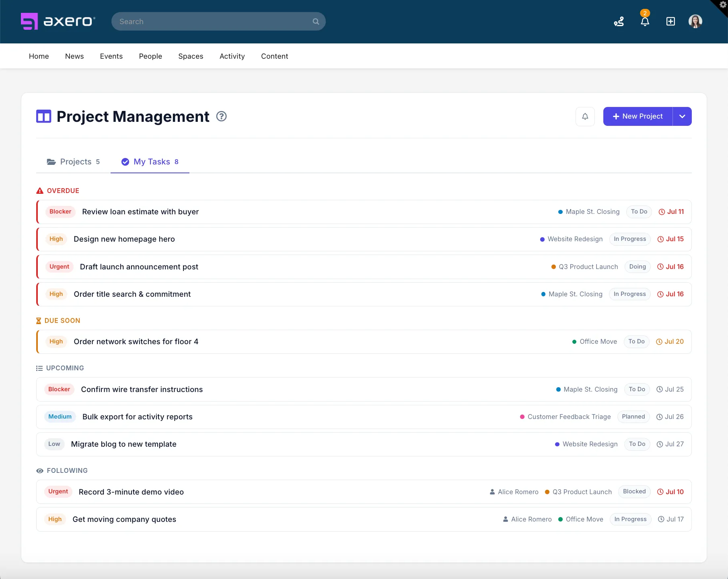Viewport: 728px width, 579px height.
Task: Click the add content plus-square icon
Action: [x=670, y=21]
